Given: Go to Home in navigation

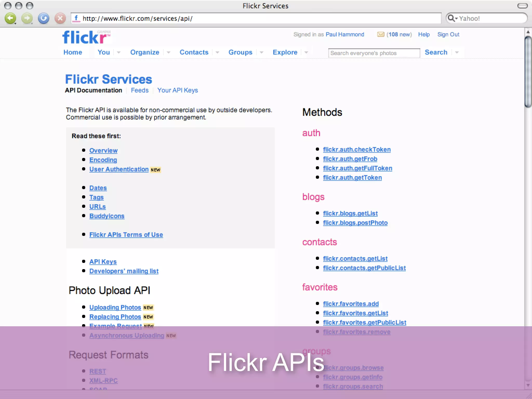Looking at the screenshot, I should coord(73,52).
